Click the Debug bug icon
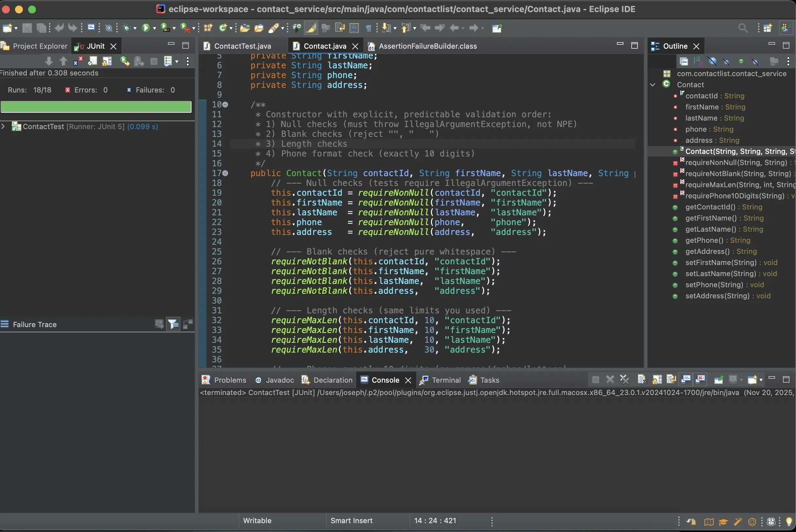 126,28
